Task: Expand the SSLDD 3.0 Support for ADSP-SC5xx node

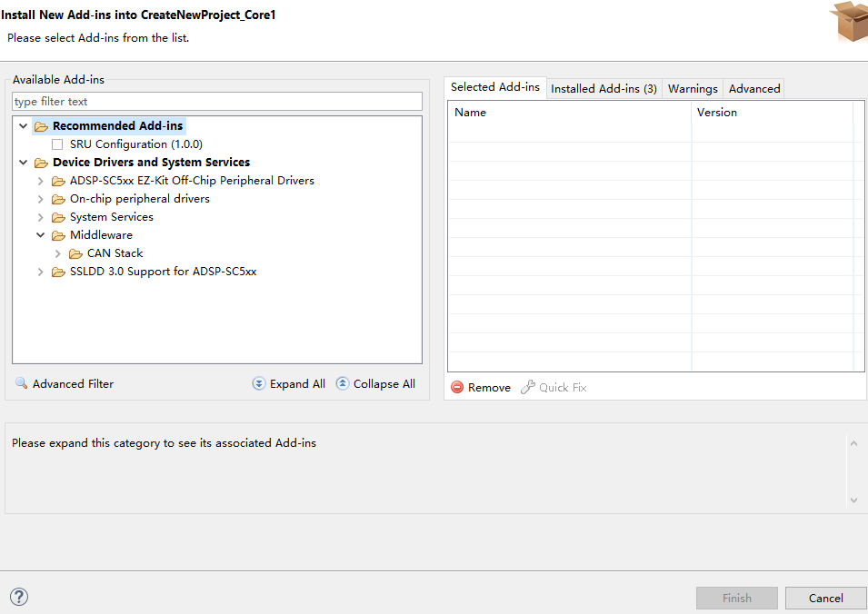Action: tap(39, 272)
